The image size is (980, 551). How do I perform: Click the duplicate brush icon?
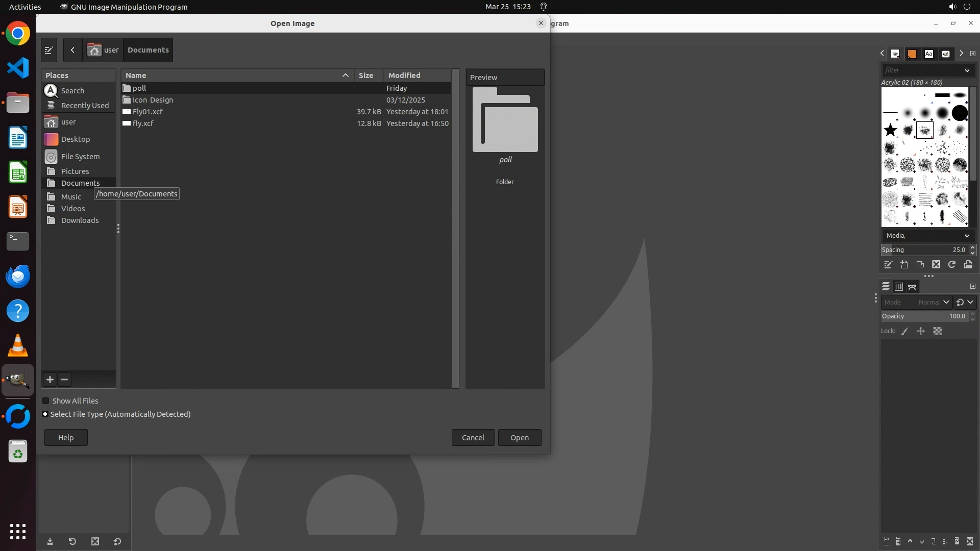pyautogui.click(x=920, y=264)
